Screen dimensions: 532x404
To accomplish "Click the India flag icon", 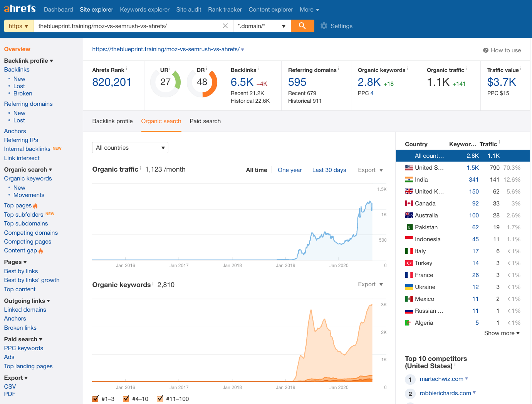I will [x=409, y=180].
